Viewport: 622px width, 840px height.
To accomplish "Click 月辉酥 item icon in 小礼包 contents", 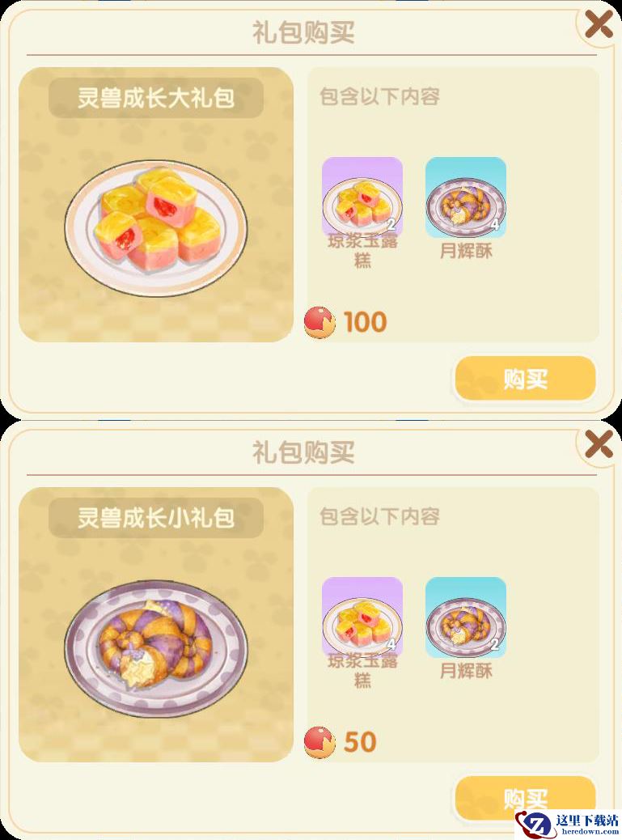I will [x=466, y=617].
